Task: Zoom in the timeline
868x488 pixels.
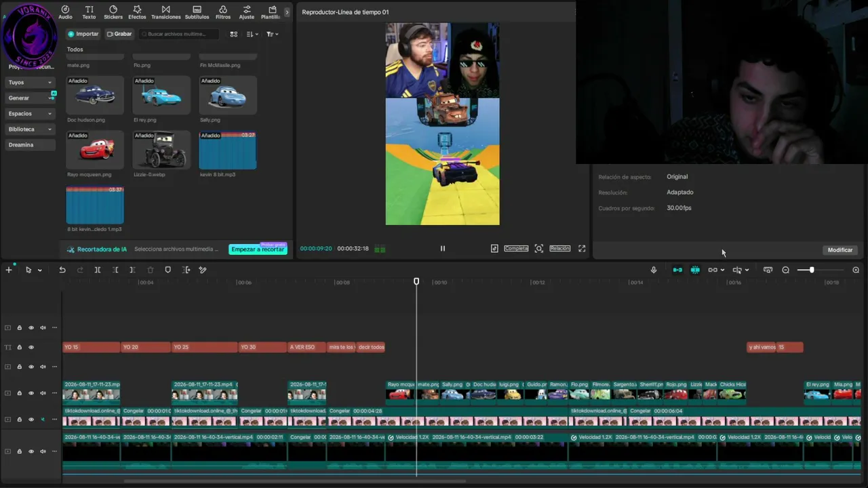Action: [x=856, y=270]
